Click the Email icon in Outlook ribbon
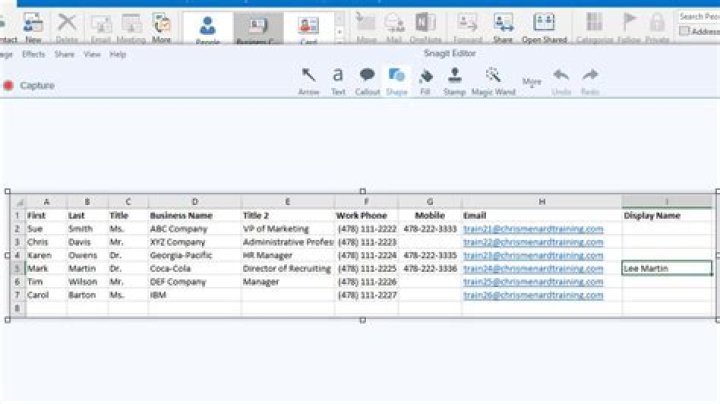 coord(101,28)
